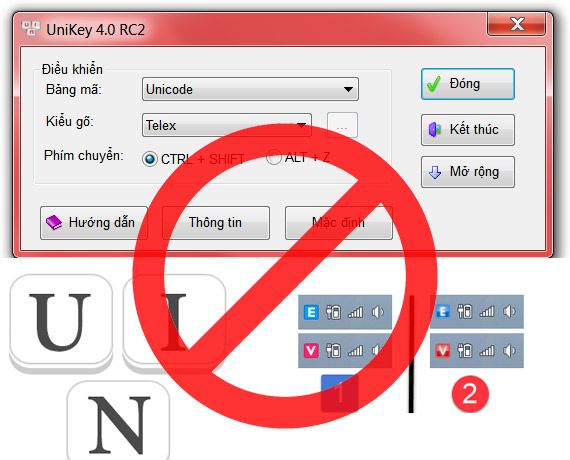Click the Mặc định button
Image resolution: width=570 pixels, height=460 pixels.
pyautogui.click(x=338, y=223)
